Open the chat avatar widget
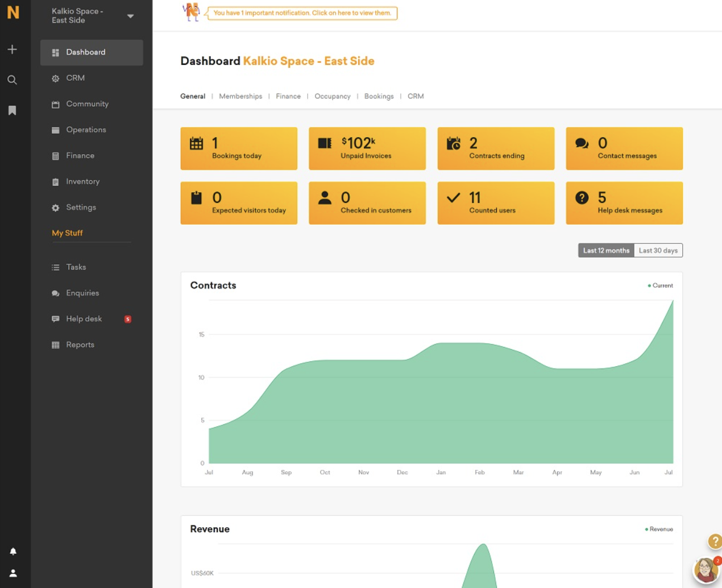722x588 pixels. click(706, 570)
